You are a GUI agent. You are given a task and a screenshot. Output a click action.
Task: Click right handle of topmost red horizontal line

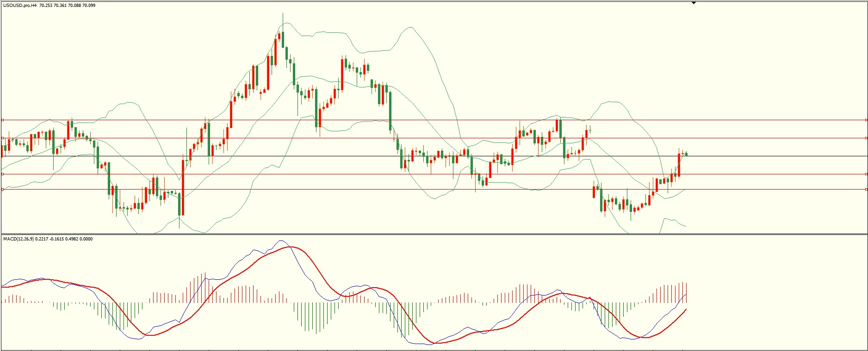point(866,120)
